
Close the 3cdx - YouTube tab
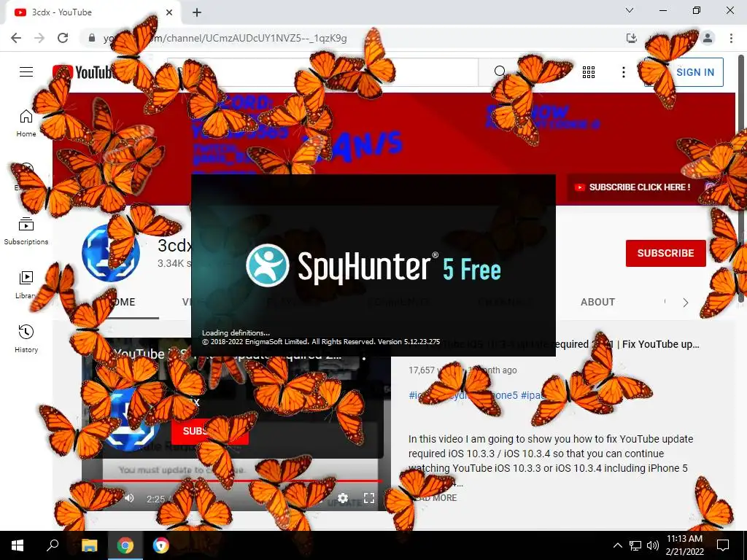click(169, 12)
